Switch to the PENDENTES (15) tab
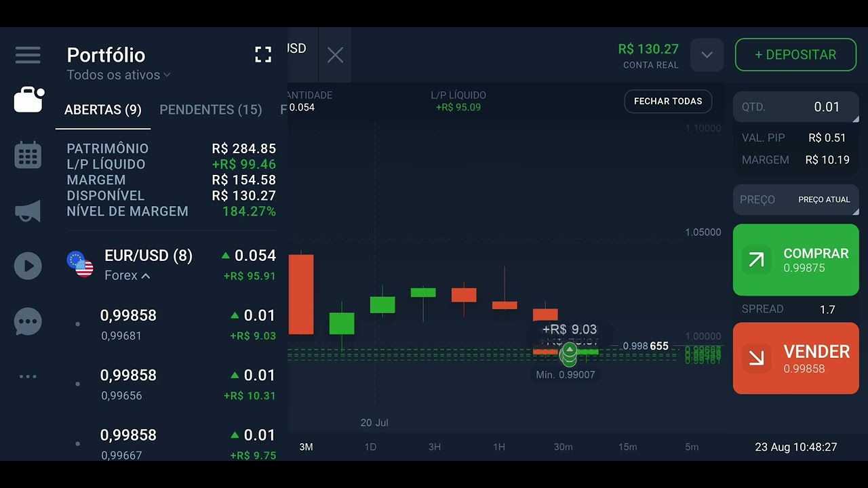Viewport: 868px width, 488px height. point(211,110)
